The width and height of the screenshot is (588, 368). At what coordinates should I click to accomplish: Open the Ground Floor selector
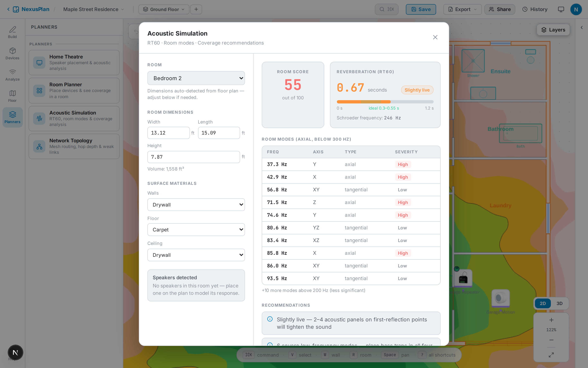[x=164, y=9]
